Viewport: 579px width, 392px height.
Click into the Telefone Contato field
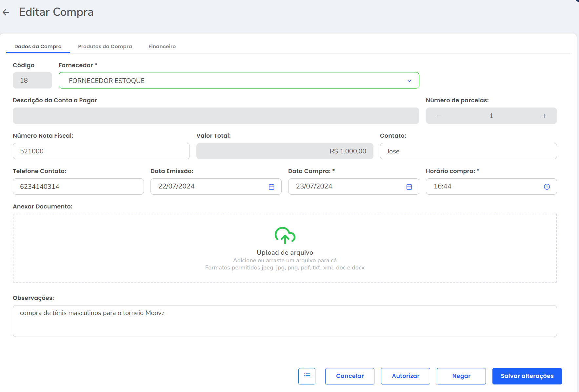(x=78, y=186)
